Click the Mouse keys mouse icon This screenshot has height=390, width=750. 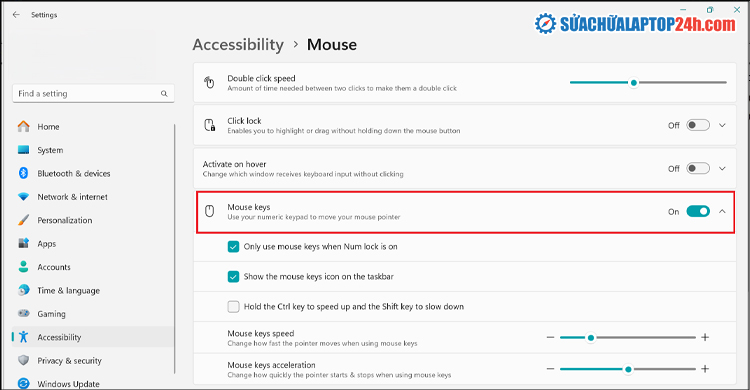click(210, 211)
